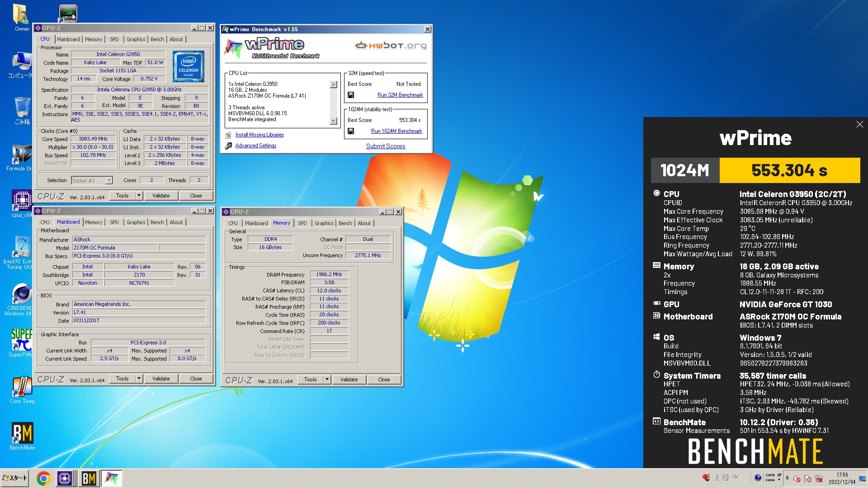Click Validate in the CPU tab window
This screenshot has width=868, height=488.
click(x=161, y=196)
